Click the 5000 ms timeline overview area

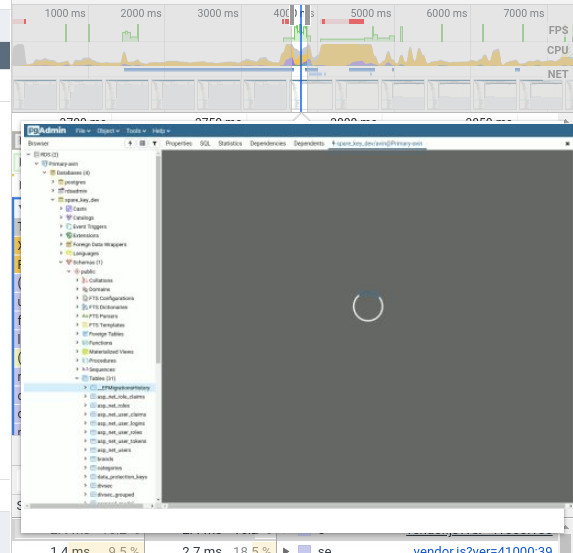371,13
